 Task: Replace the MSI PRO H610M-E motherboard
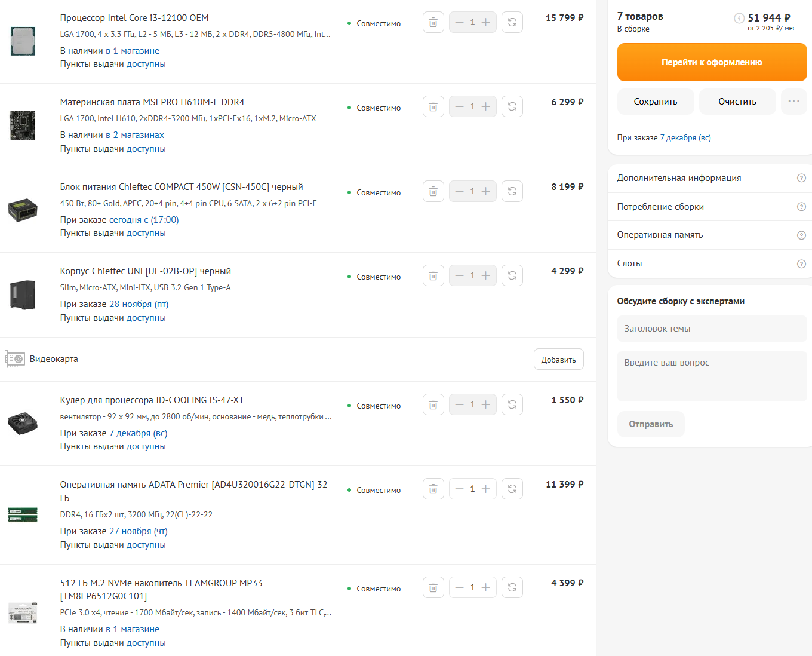point(512,107)
